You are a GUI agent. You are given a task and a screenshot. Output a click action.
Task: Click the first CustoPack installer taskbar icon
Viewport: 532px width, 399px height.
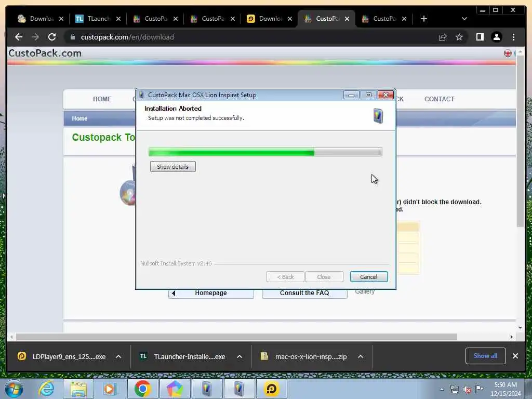tap(207, 389)
